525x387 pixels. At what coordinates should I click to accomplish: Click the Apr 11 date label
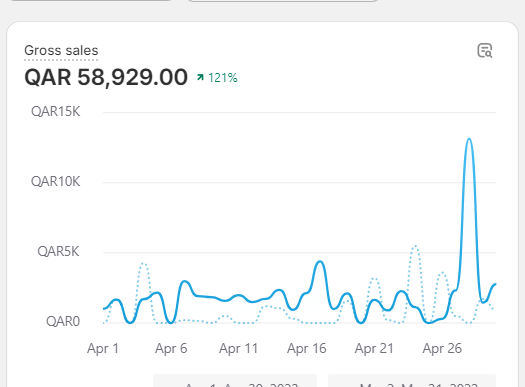(238, 349)
